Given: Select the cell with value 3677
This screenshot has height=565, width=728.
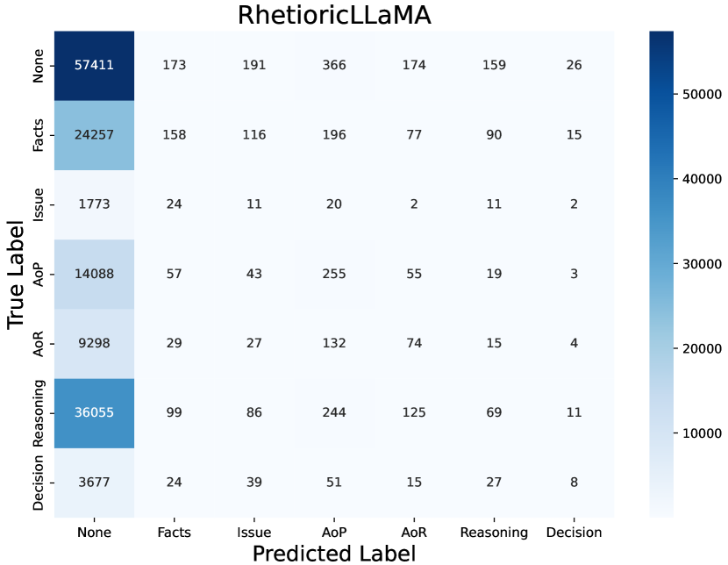Looking at the screenshot, I should pos(94,483).
